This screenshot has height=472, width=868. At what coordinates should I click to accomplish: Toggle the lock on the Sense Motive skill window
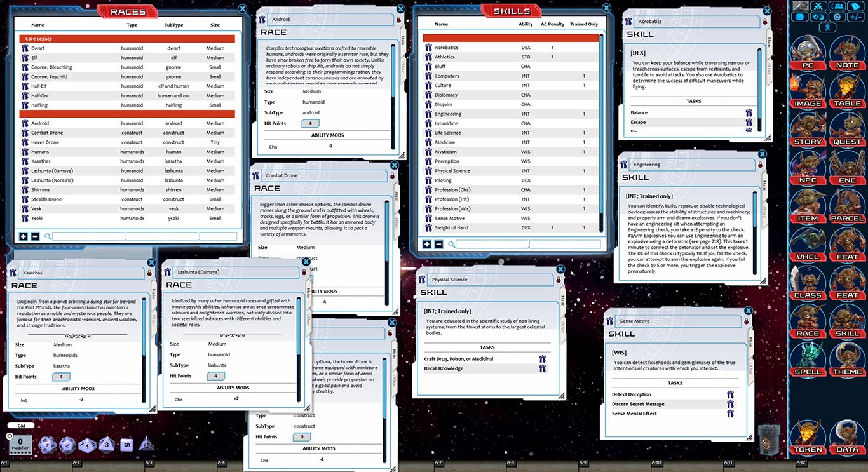[746, 321]
